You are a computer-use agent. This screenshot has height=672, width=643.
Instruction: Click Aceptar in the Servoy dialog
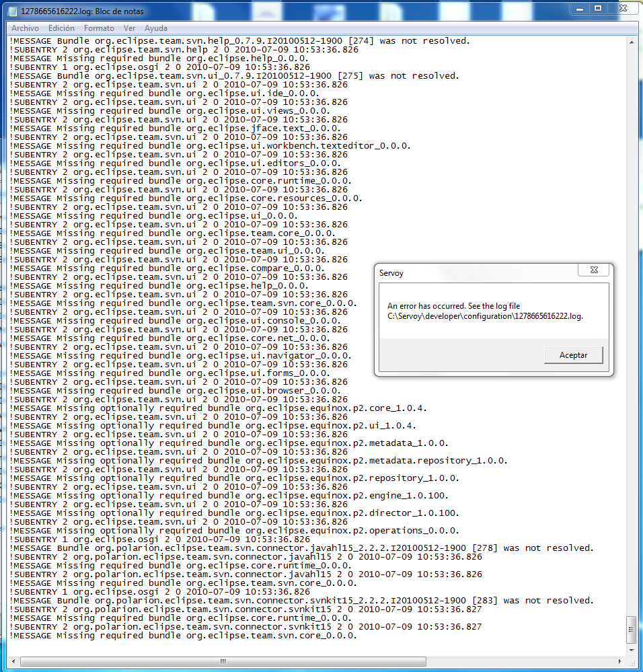(573, 355)
